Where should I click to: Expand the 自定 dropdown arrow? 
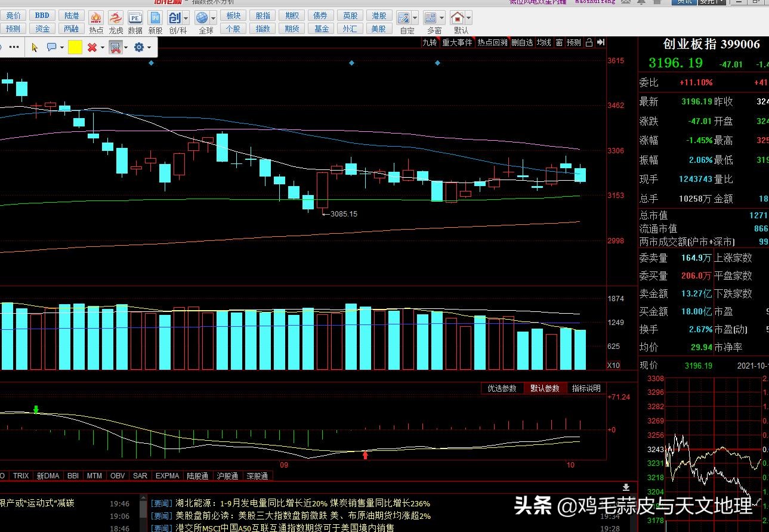pos(415,18)
